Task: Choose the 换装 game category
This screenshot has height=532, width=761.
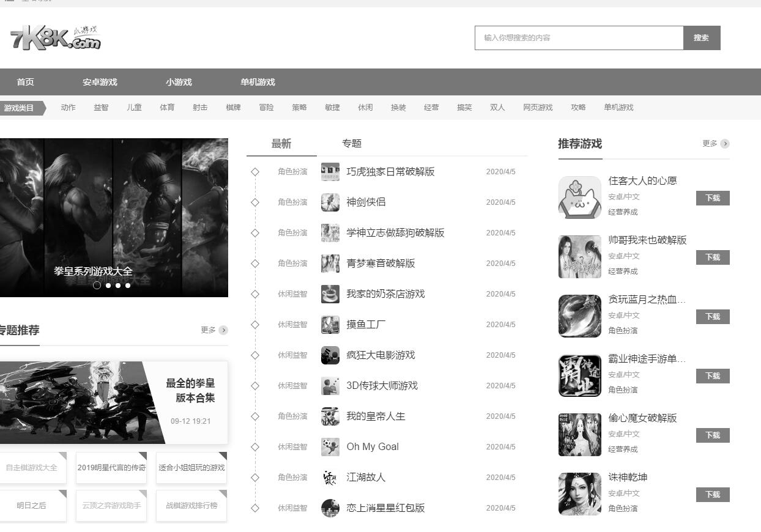Action: tap(398, 108)
